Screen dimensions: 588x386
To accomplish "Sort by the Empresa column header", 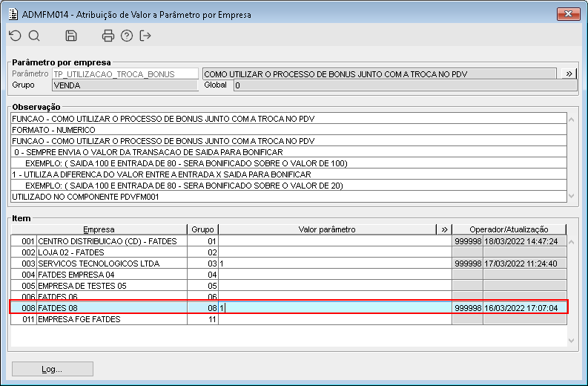I will (99, 229).
